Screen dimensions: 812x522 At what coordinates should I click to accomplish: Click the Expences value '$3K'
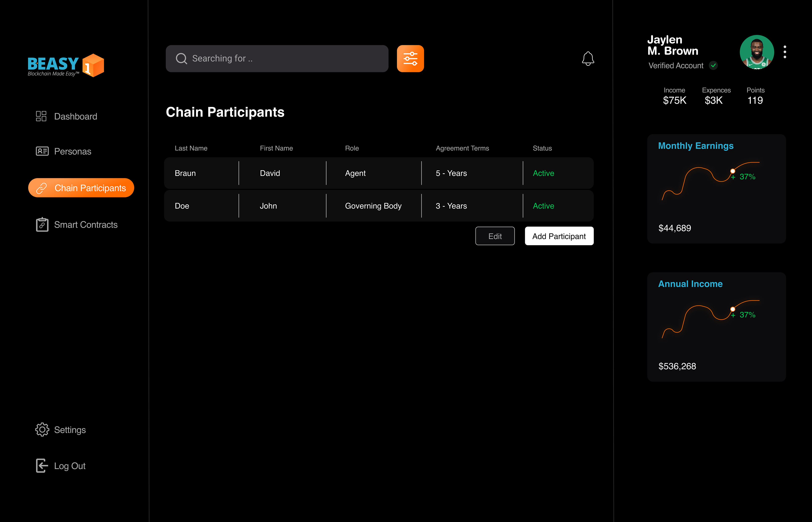[x=714, y=100]
